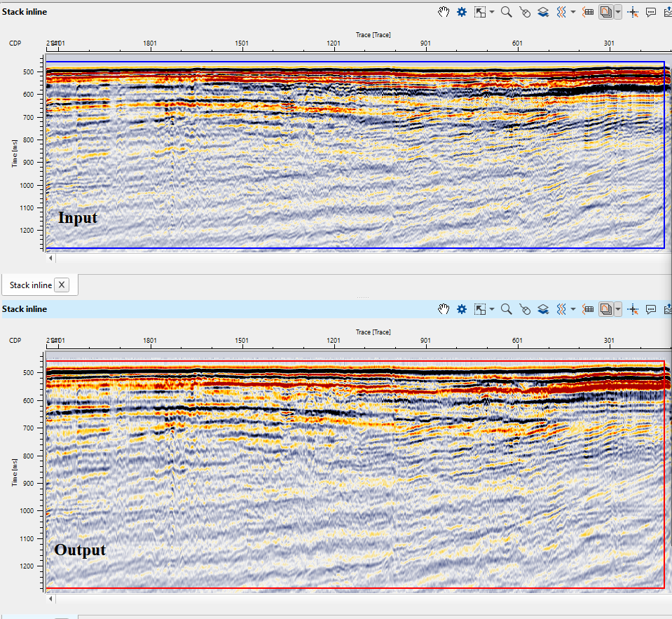
Task: Click the export chart icon in bottom panel
Action: tap(667, 309)
